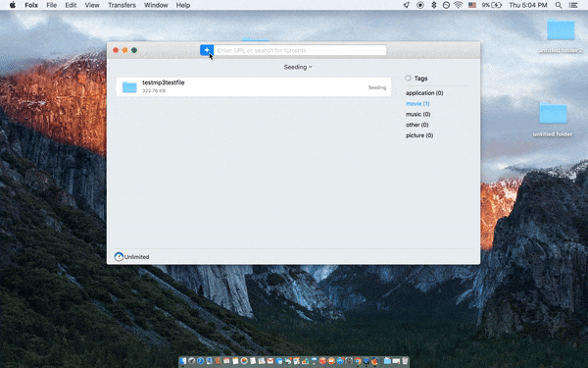Select the testmp3testfile download row
Screen dimensions: 588x368
pos(254,86)
